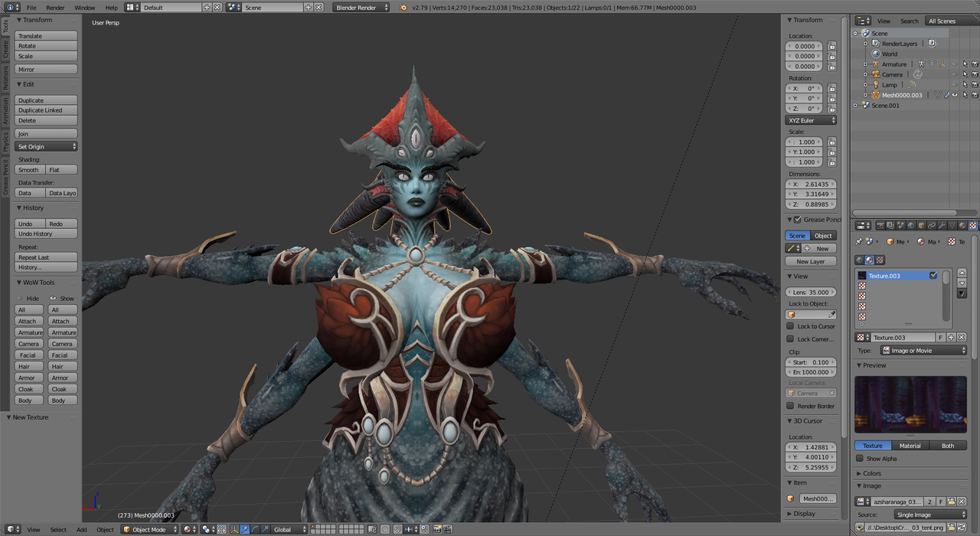Click the texture preview thumbnail
The image size is (980, 536).
(911, 404)
